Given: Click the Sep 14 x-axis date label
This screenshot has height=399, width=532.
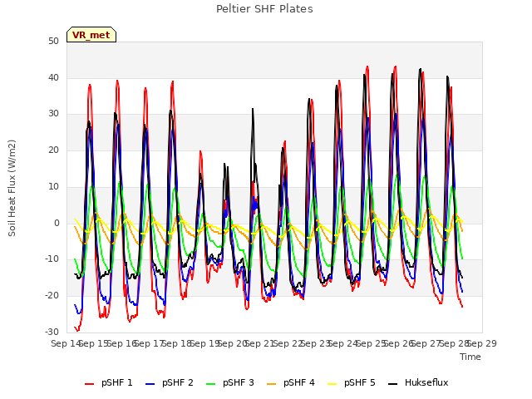Looking at the screenshot, I should click(x=66, y=343).
